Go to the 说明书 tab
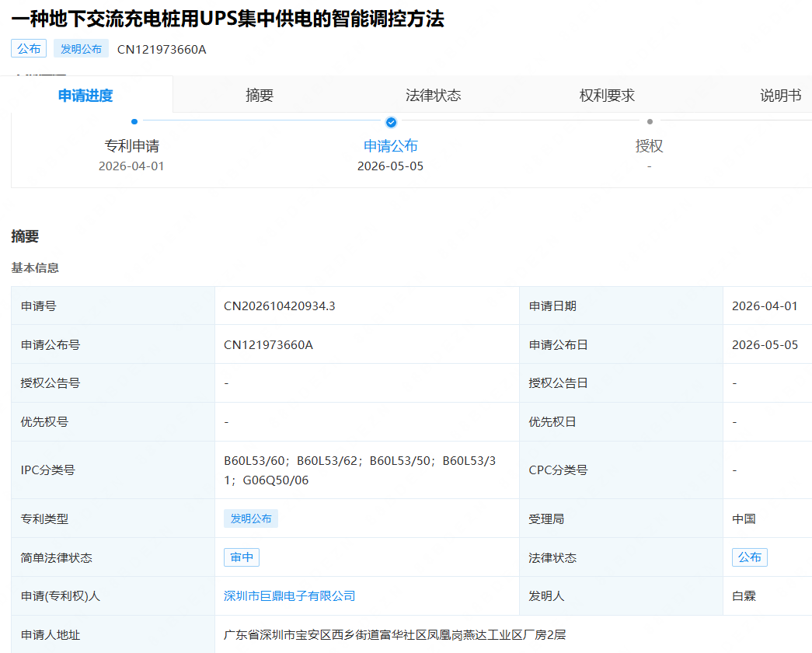Screen dimensions: 812x653 780,96
